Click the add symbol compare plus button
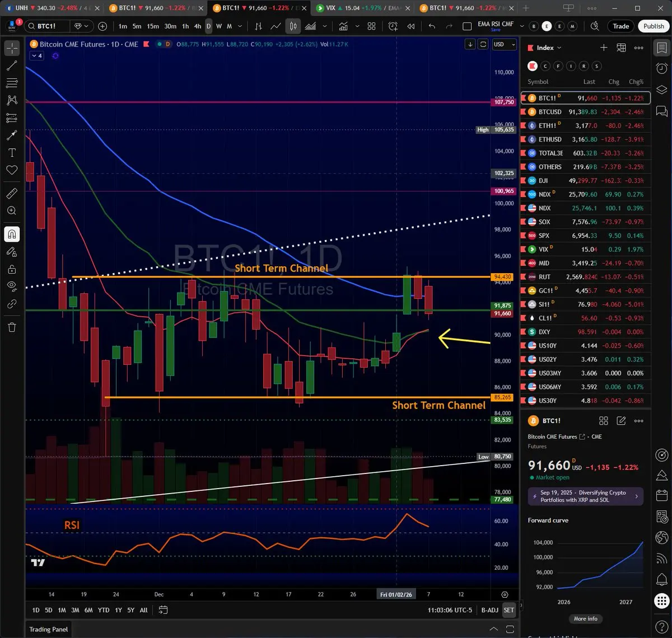 point(102,26)
